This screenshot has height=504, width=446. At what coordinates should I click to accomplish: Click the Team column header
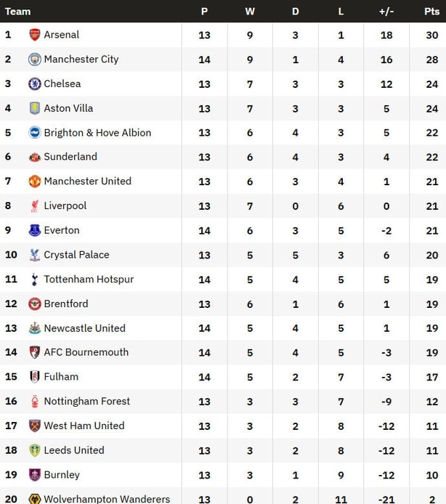[18, 11]
